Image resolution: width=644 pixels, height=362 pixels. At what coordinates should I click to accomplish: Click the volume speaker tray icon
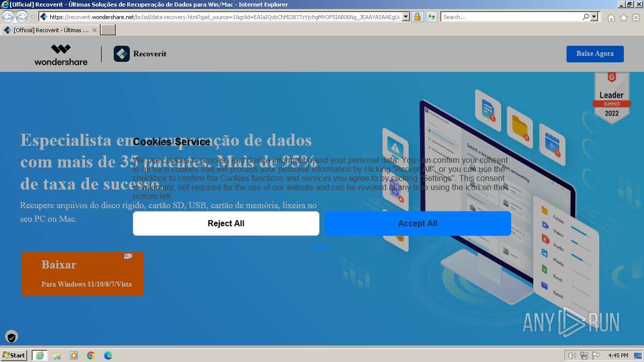point(572,355)
